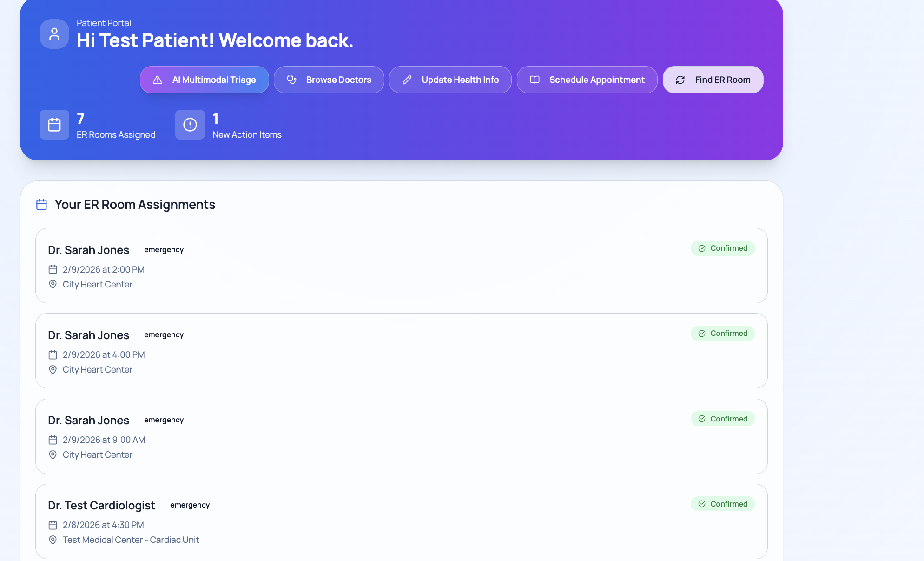
Task: Click Confirmed badge on the 2:00 PM assignment
Action: 723,248
